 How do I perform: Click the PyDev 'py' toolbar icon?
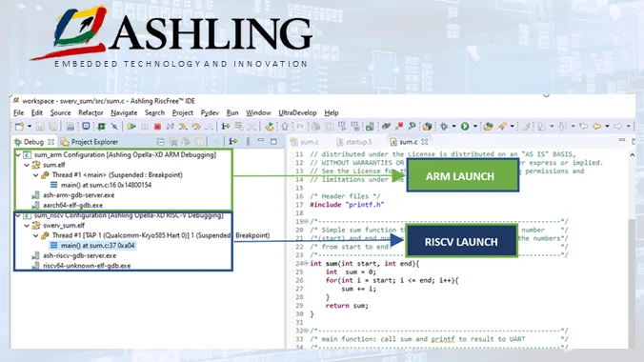coord(300,126)
